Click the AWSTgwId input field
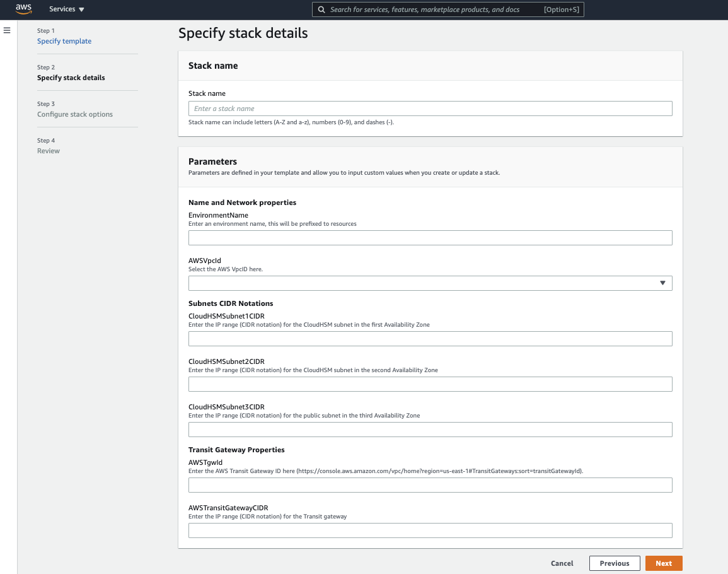Image resolution: width=728 pixels, height=574 pixels. [x=430, y=484]
